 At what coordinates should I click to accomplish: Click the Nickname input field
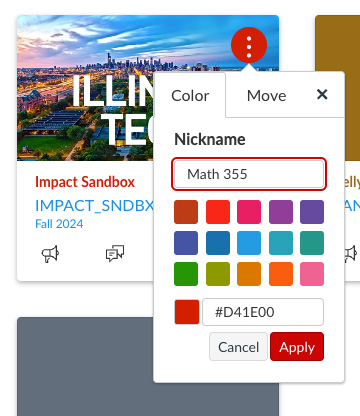[249, 174]
